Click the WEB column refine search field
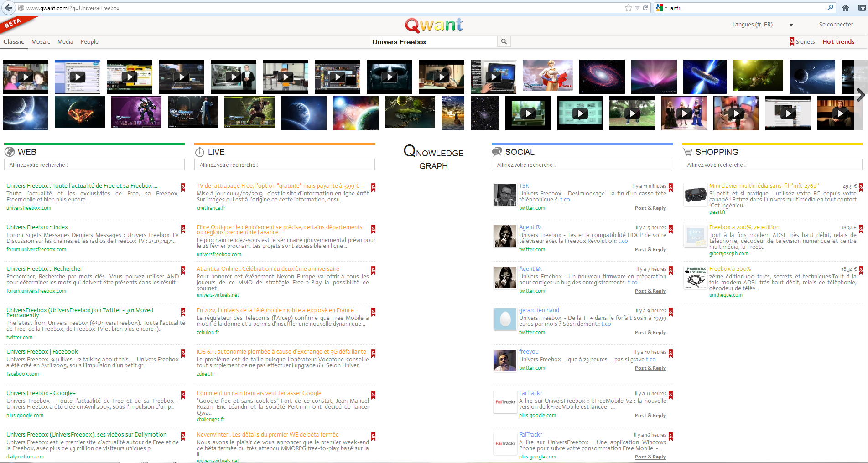Viewport: 868px width, 463px height. click(94, 165)
